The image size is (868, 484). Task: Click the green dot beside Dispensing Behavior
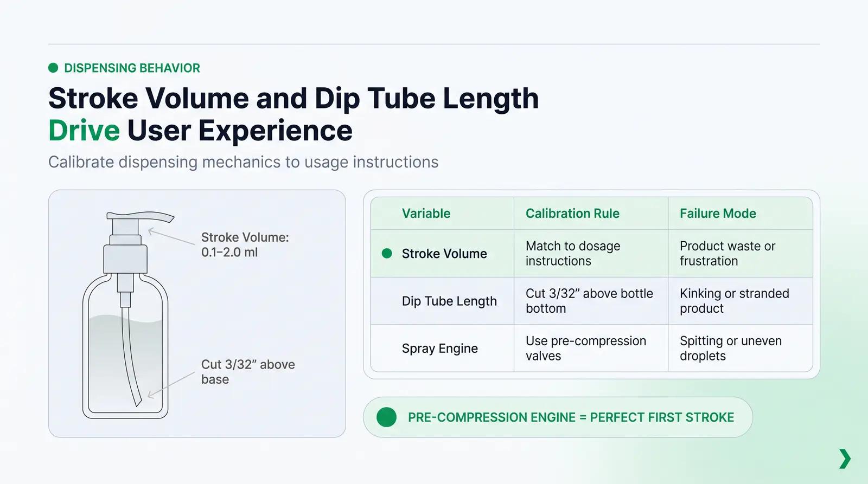pyautogui.click(x=53, y=68)
